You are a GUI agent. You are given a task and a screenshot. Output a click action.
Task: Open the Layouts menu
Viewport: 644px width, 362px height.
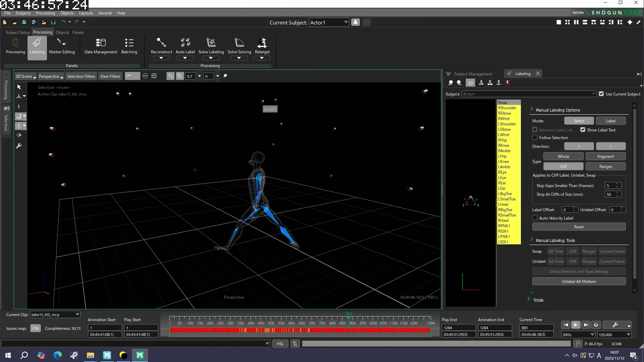pos(86,13)
